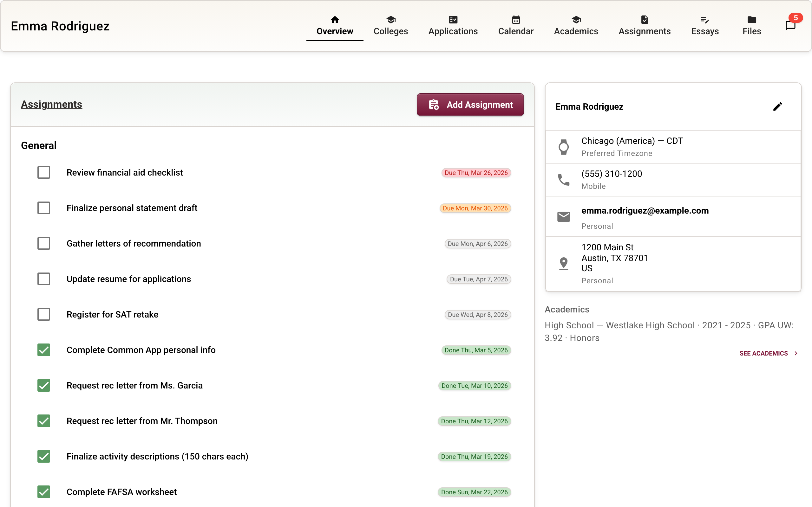Image resolution: width=812 pixels, height=507 pixels.
Task: Switch to the Colleges tab
Action: point(390,26)
